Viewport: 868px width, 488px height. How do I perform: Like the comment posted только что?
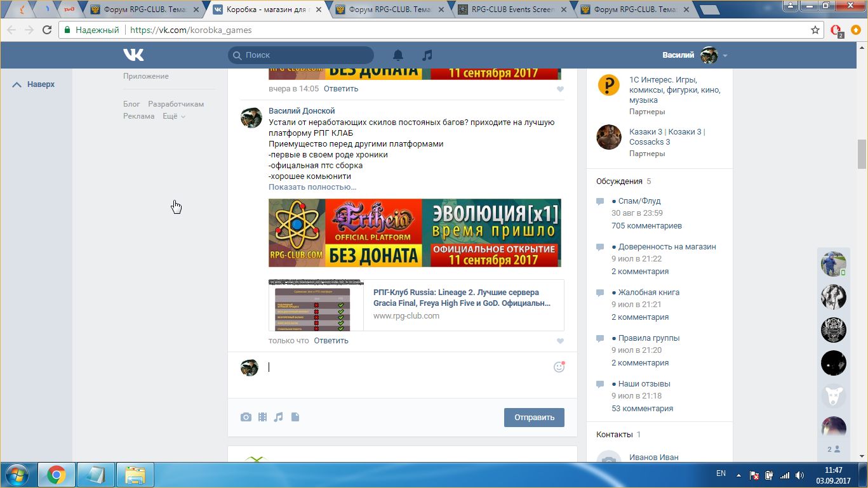[x=560, y=341]
